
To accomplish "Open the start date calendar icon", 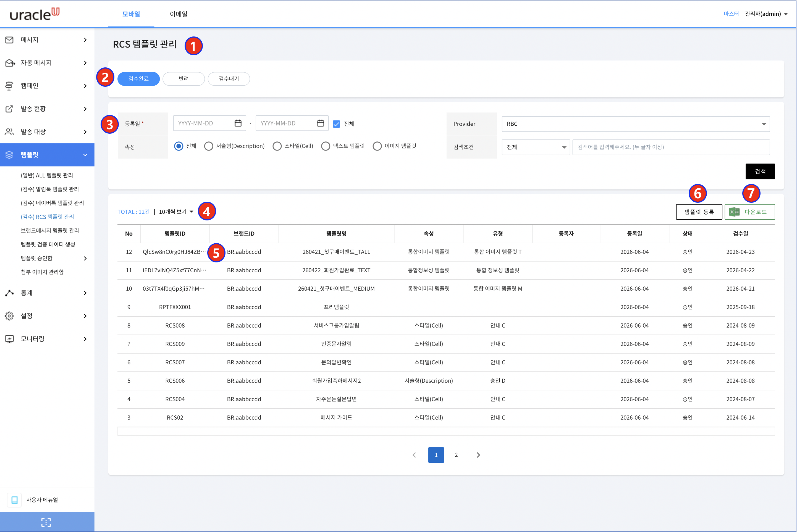I will pos(238,123).
